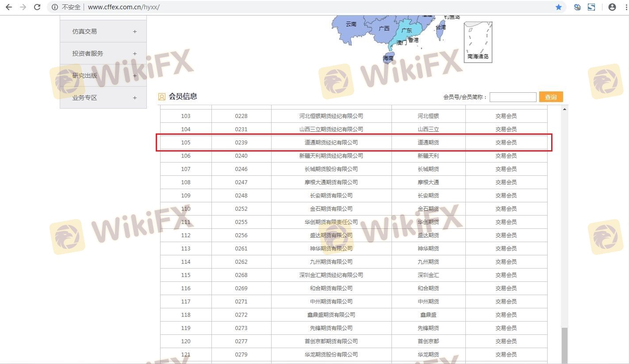Open the user profile icon in the toolbar
Image resolution: width=629 pixels, height=364 pixels.
tap(612, 7)
